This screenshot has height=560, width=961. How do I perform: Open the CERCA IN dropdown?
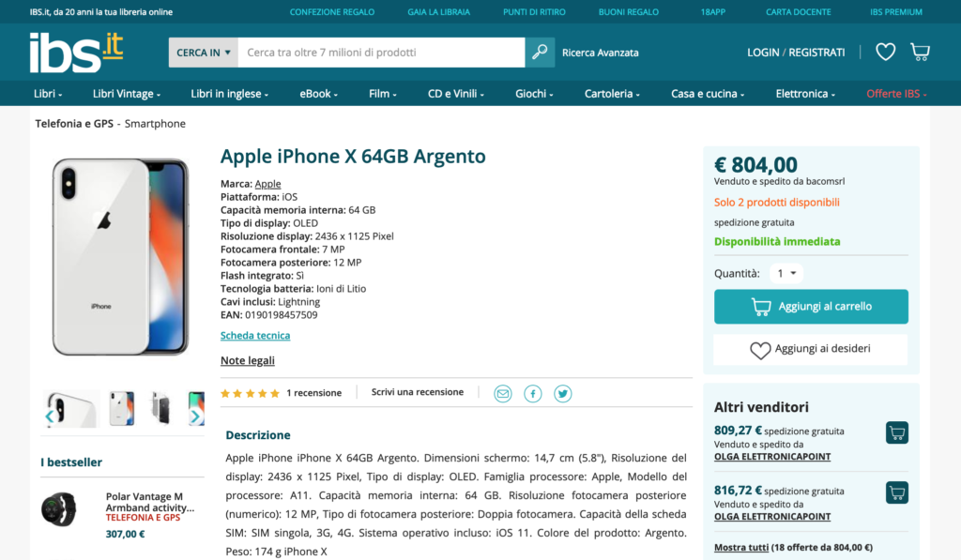[x=202, y=53]
